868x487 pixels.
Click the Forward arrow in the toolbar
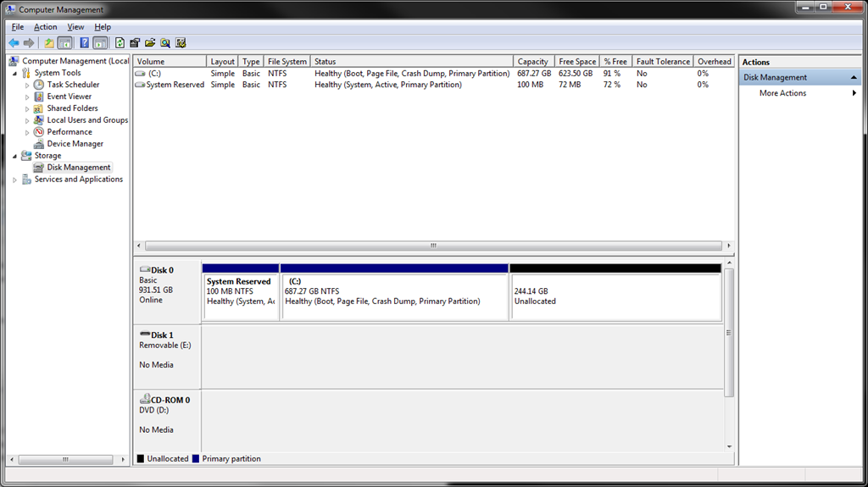point(29,42)
